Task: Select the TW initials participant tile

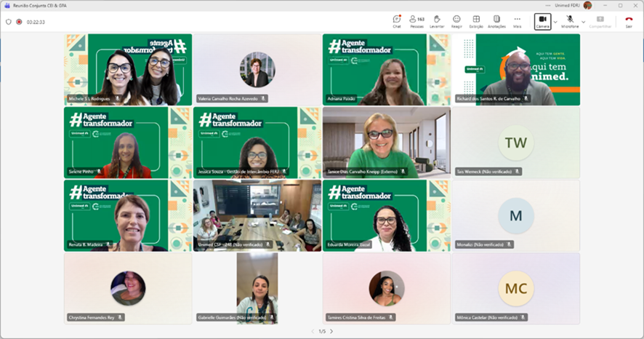Action: [x=516, y=142]
